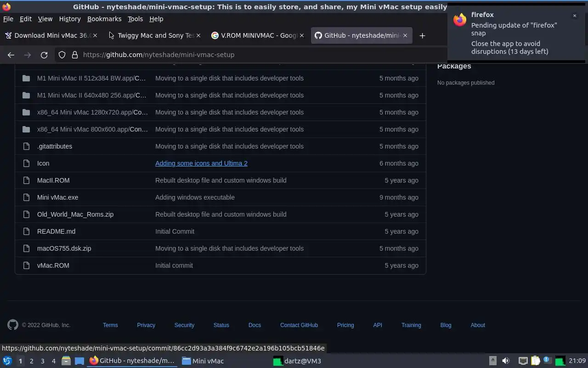
Task: Open the Icon file
Action: [x=43, y=163]
